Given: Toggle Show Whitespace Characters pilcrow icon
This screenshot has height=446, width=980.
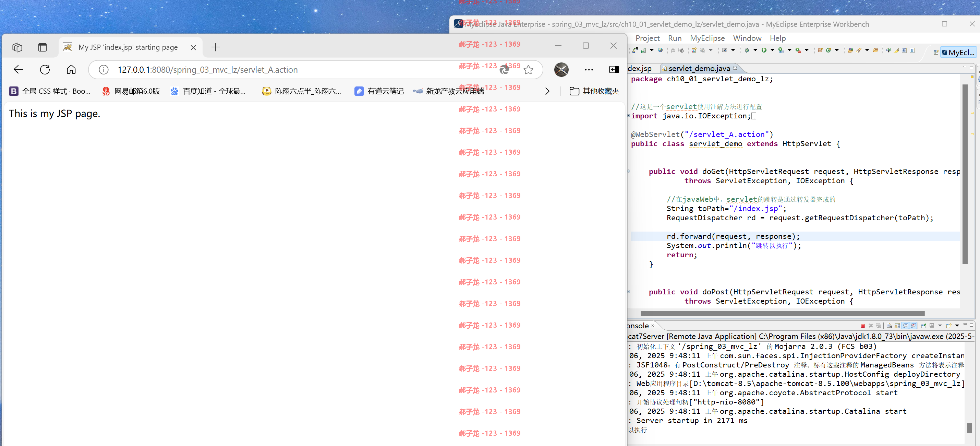Looking at the screenshot, I should point(912,50).
